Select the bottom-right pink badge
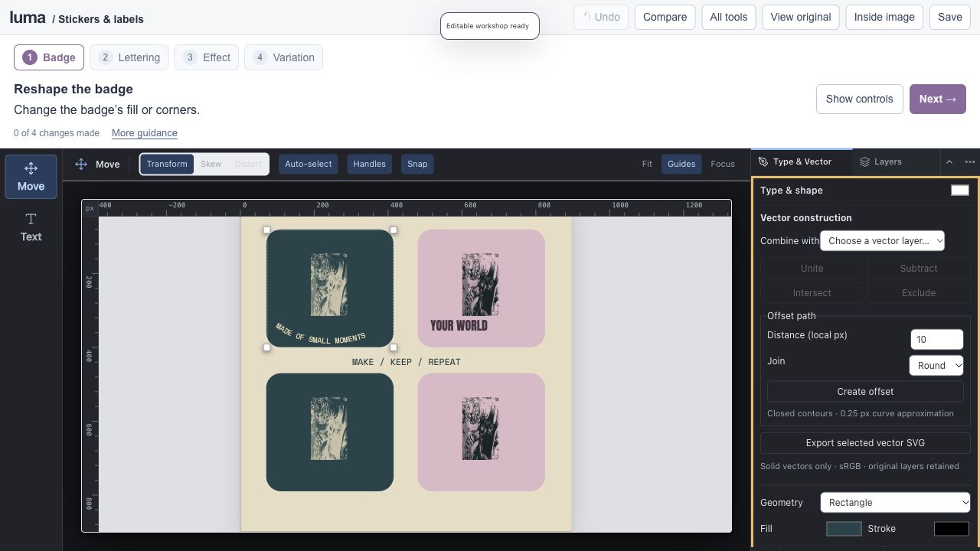The width and height of the screenshot is (980, 551). 481,432
